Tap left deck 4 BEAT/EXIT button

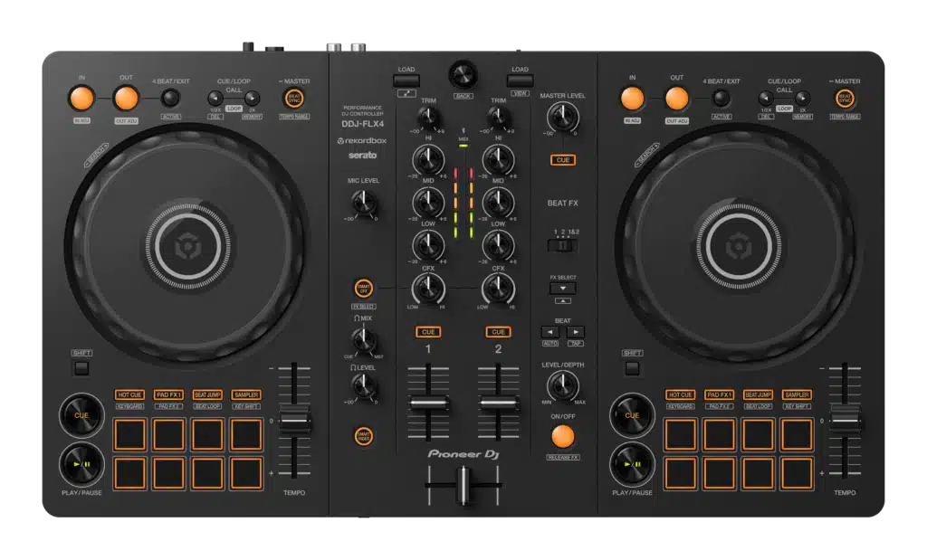point(170,98)
